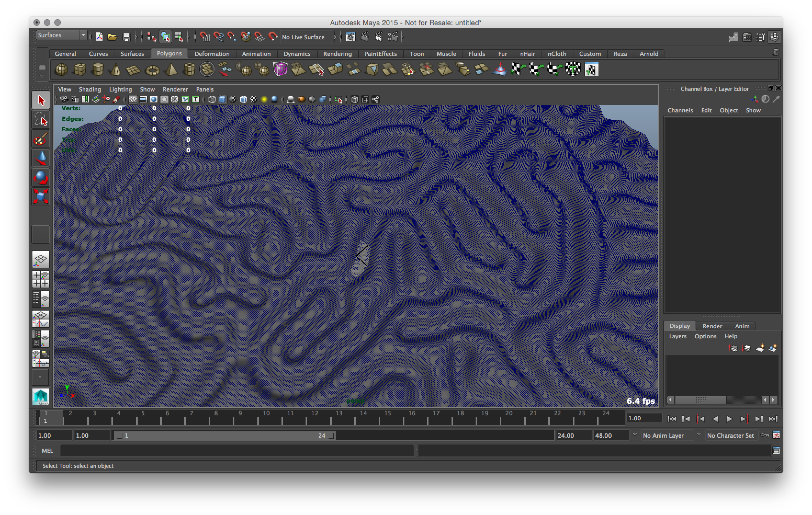Select the Rotate tool in the toolbox
Screen dimensions: 812x515
[41, 177]
